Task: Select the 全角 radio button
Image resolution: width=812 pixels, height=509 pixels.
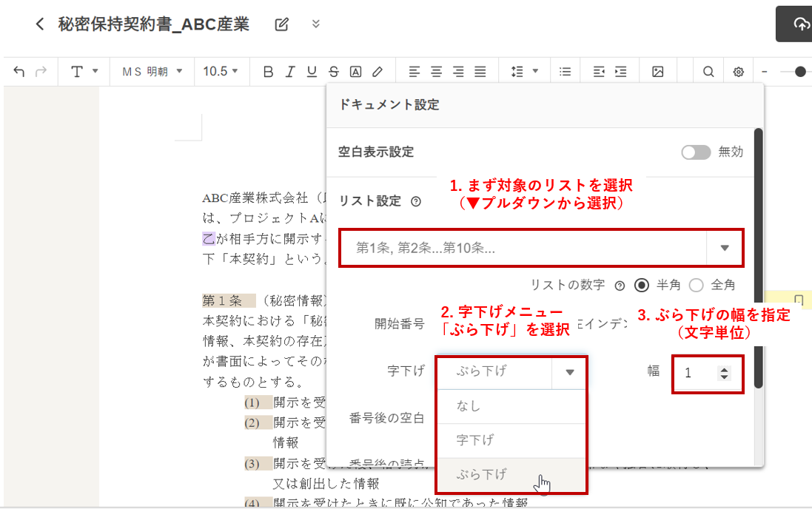Action: 696,285
